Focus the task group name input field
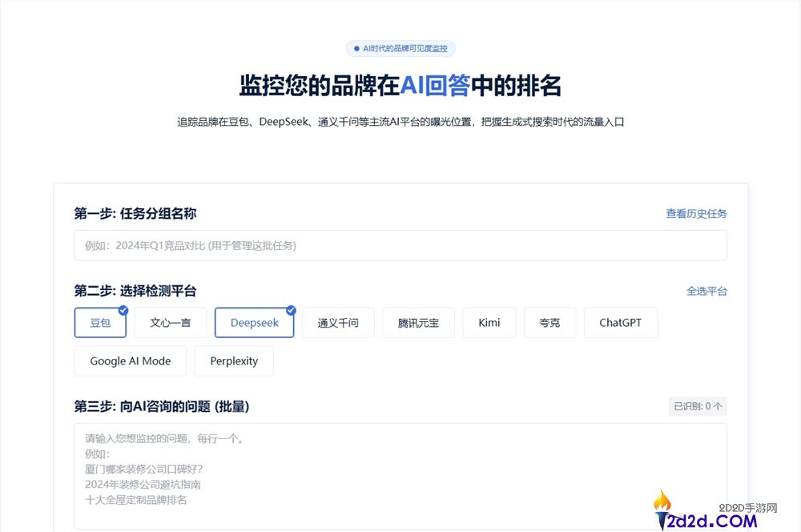Viewport: 801px width, 532px height. click(400, 245)
